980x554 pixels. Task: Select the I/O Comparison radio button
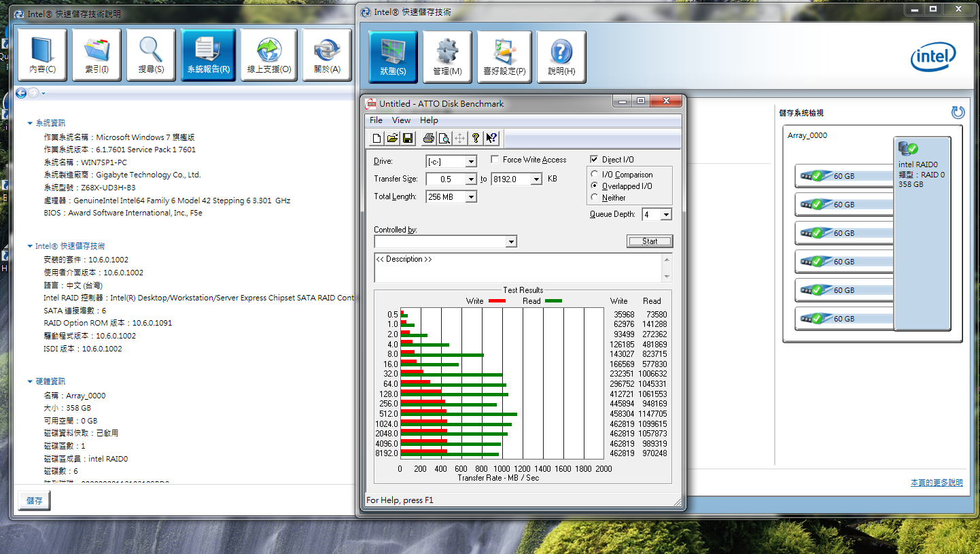pyautogui.click(x=595, y=175)
